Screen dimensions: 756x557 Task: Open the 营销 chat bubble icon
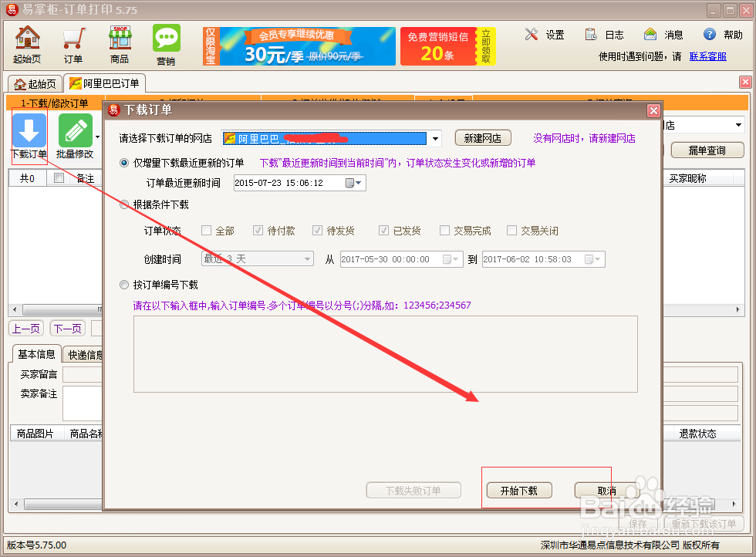coord(167,45)
